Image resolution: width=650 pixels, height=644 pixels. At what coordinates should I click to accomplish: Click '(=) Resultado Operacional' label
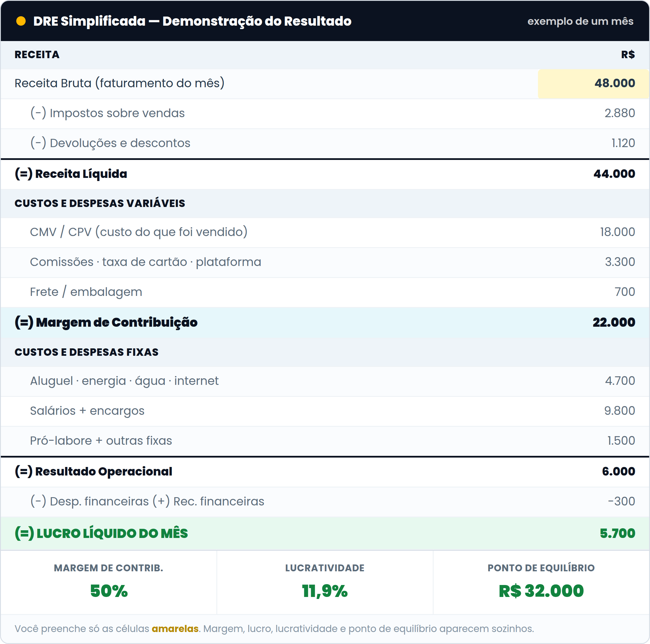[x=94, y=472]
